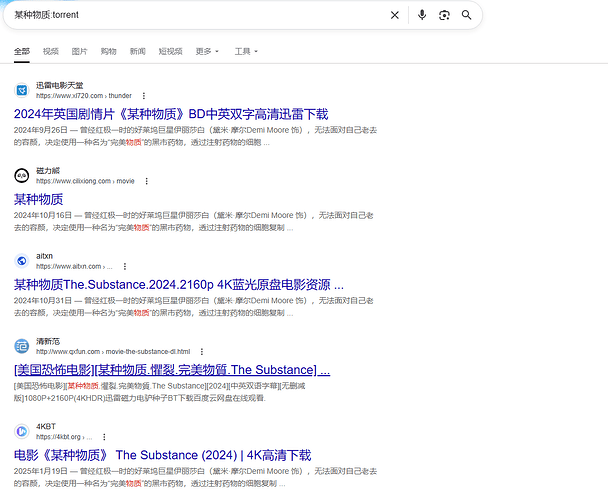
Task: Click the https://4kbt.org URL text
Action: click(x=64, y=437)
